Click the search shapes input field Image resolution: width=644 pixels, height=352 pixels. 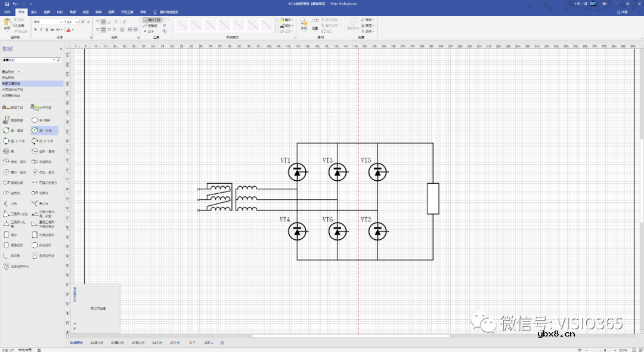point(29,60)
